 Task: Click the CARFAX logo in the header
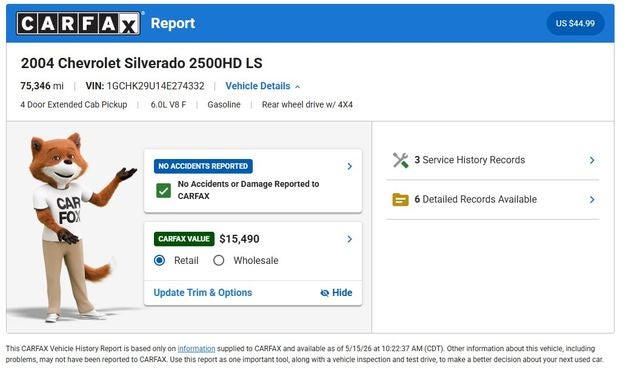[x=78, y=23]
